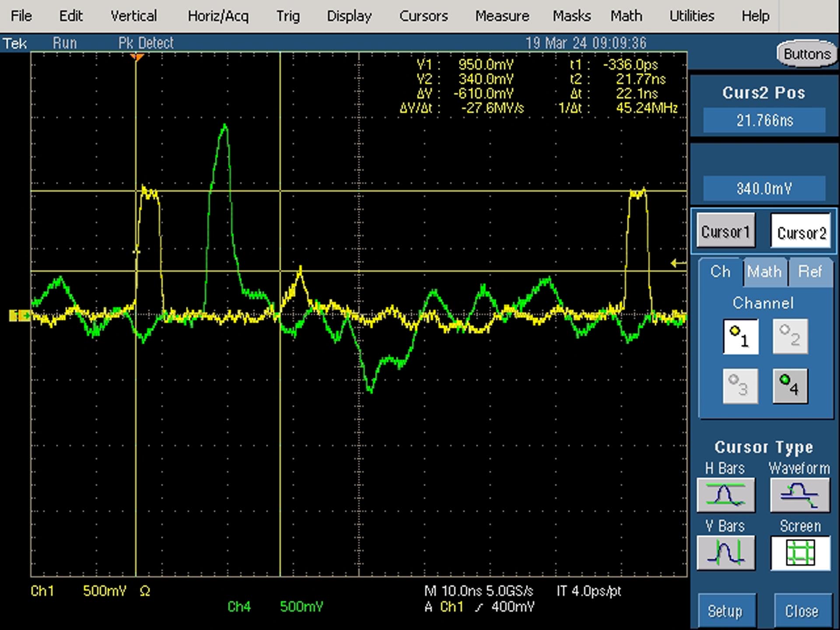Open the File menu
840x630 pixels.
pyautogui.click(x=21, y=16)
